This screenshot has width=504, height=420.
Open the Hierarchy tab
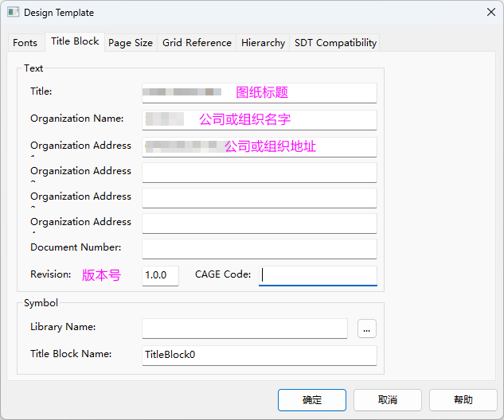(x=263, y=43)
